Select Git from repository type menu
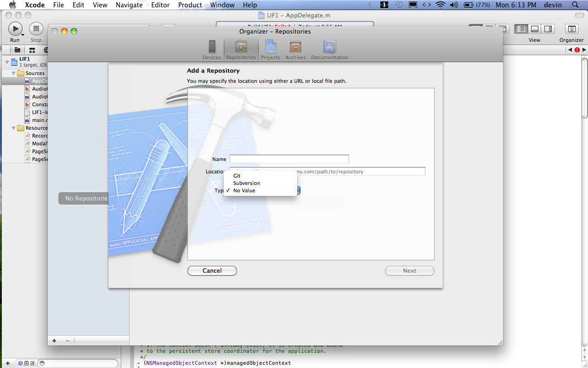The height and width of the screenshot is (368, 588). [260, 176]
